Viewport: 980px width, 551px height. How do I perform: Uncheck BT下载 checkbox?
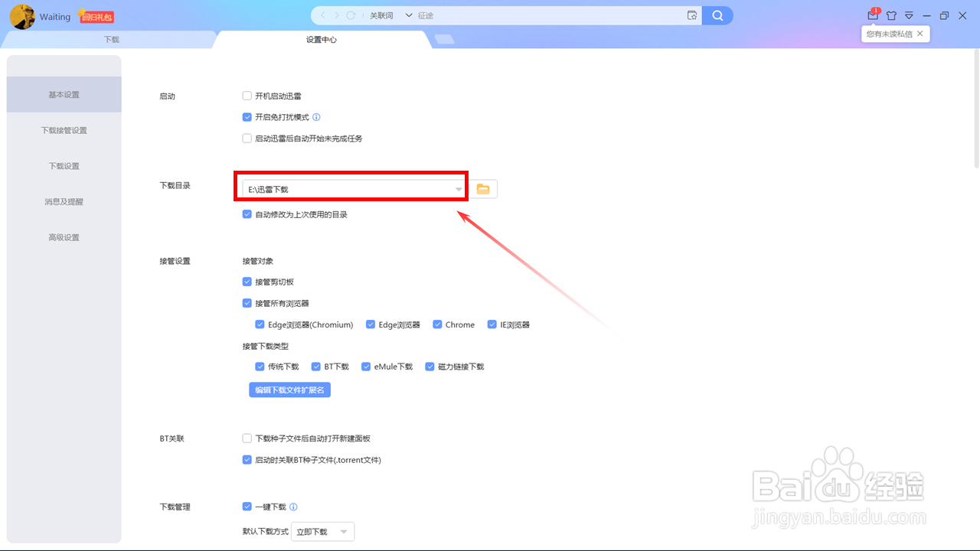click(x=316, y=367)
